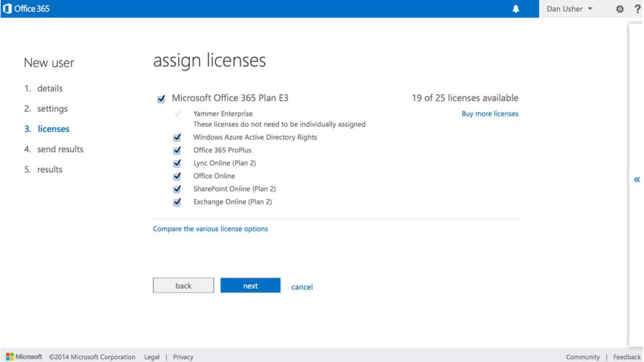Toggle Lync Online (Plan 2) checkbox
This screenshot has width=644, height=362.
[x=177, y=163]
